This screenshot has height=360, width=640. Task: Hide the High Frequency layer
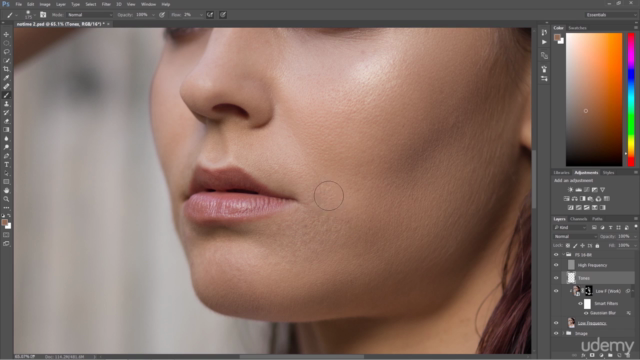[x=556, y=265]
